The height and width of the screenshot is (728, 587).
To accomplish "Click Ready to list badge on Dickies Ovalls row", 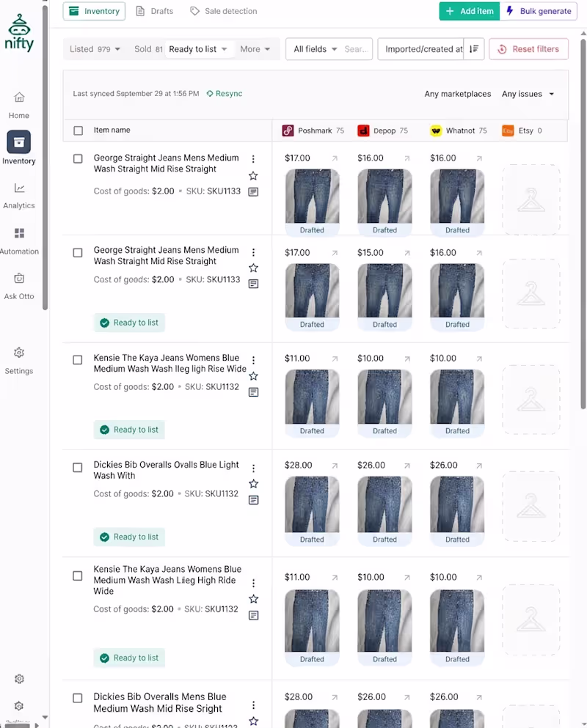I will 129,537.
